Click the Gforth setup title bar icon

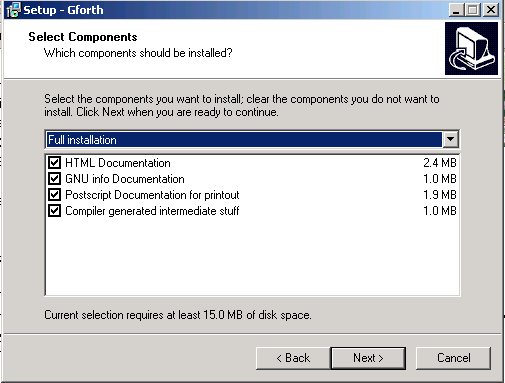13,10
